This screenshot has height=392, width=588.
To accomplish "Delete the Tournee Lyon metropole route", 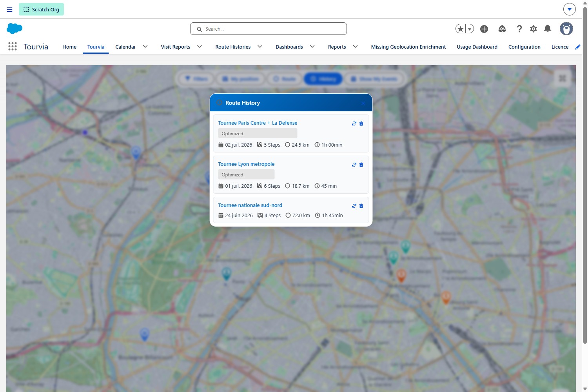I will coord(361,165).
